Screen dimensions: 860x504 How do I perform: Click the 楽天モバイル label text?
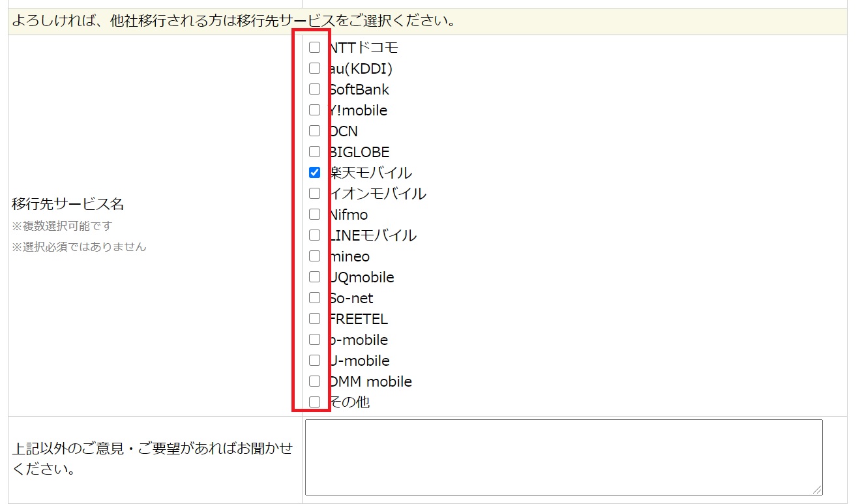pyautogui.click(x=370, y=173)
